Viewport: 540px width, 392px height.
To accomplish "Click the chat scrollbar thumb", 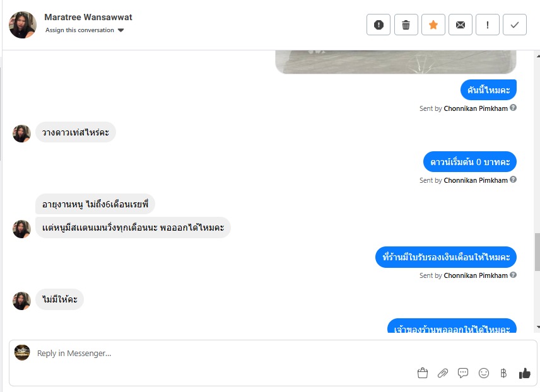I will 537,252.
